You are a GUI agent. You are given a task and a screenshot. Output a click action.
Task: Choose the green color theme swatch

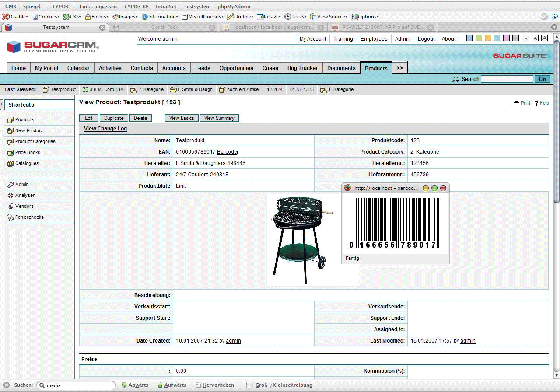(479, 38)
